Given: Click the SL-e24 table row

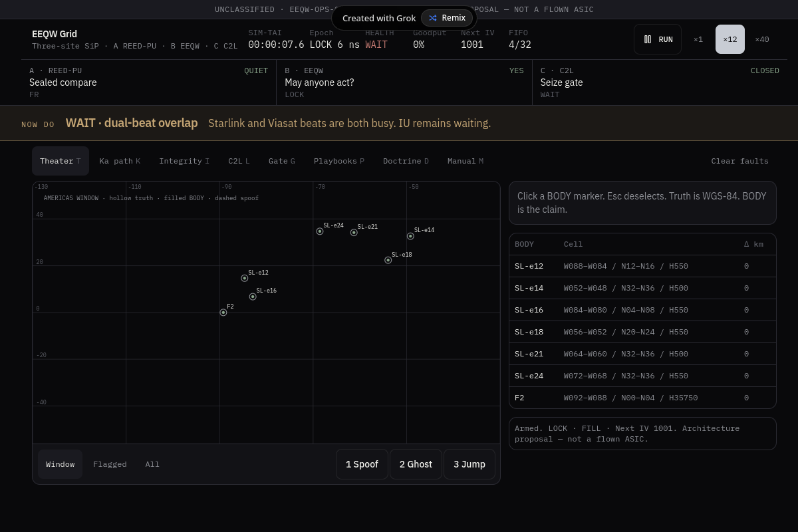Looking at the screenshot, I should [x=642, y=376].
